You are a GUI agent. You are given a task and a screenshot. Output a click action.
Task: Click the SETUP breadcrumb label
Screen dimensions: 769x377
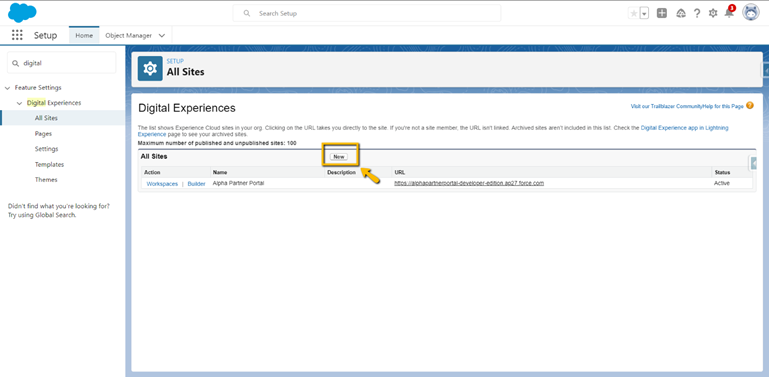175,61
